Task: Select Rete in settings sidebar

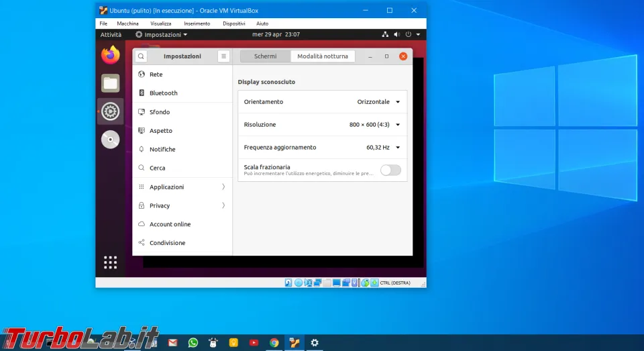Action: pos(182,74)
